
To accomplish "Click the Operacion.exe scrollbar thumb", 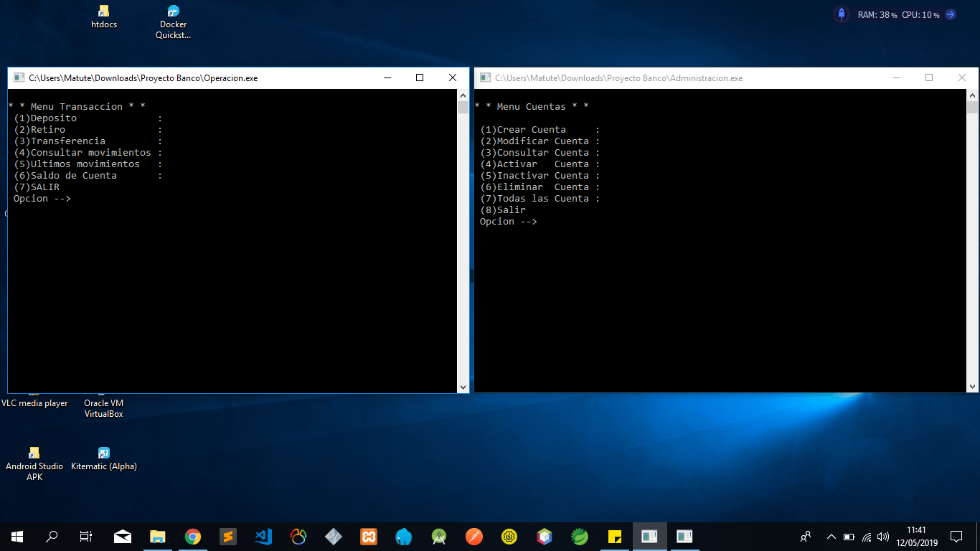I will pyautogui.click(x=463, y=108).
